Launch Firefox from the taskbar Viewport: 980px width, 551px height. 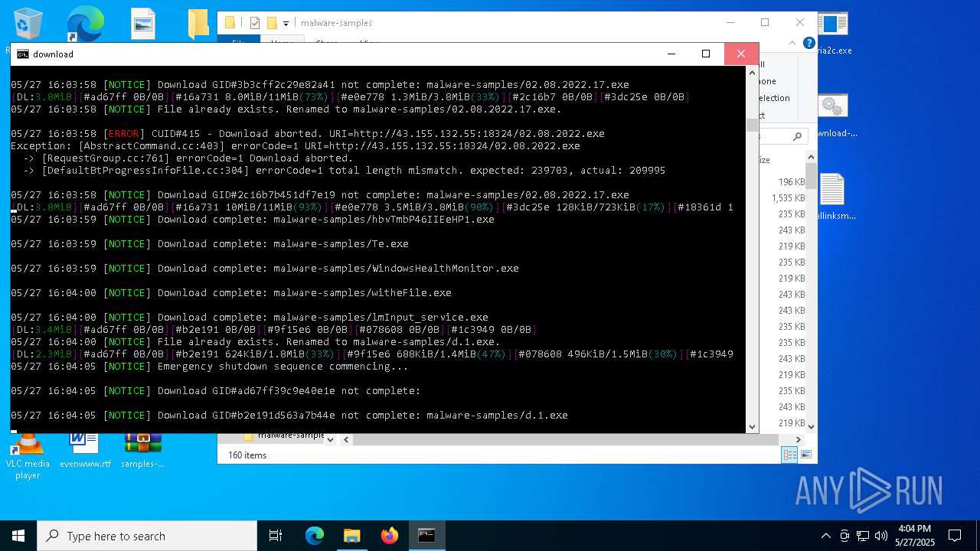[x=389, y=536]
